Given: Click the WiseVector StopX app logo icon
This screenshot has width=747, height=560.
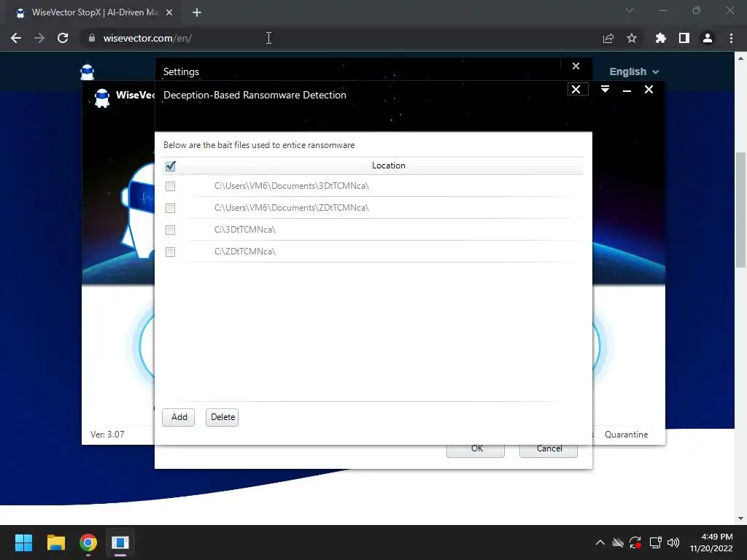Looking at the screenshot, I should (x=102, y=98).
